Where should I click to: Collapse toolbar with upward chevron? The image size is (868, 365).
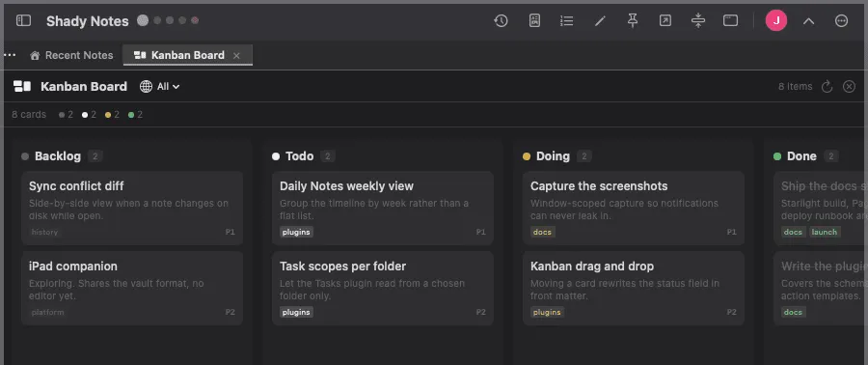809,21
